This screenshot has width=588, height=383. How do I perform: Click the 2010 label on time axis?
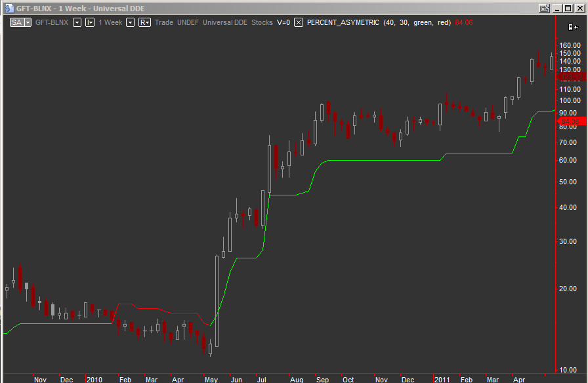point(94,379)
